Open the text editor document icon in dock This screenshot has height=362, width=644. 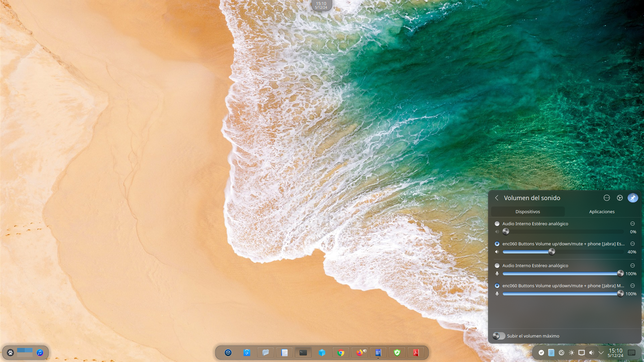(x=284, y=353)
